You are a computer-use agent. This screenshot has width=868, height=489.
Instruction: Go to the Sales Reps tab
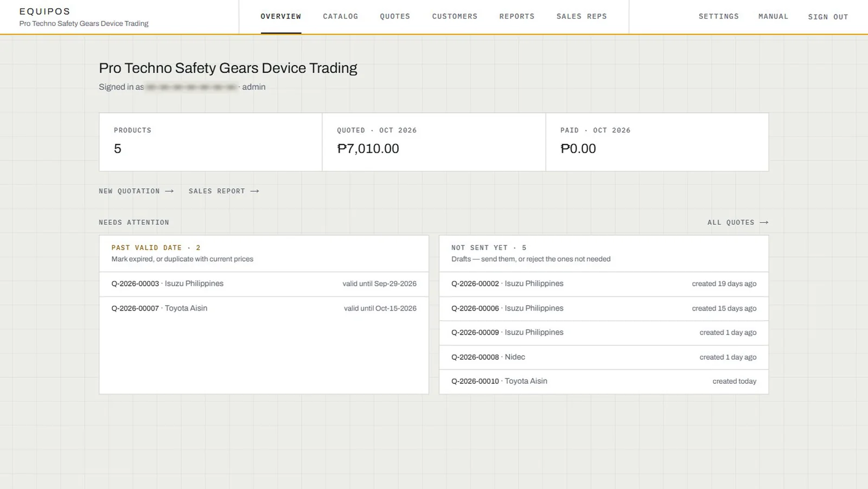[x=582, y=16]
